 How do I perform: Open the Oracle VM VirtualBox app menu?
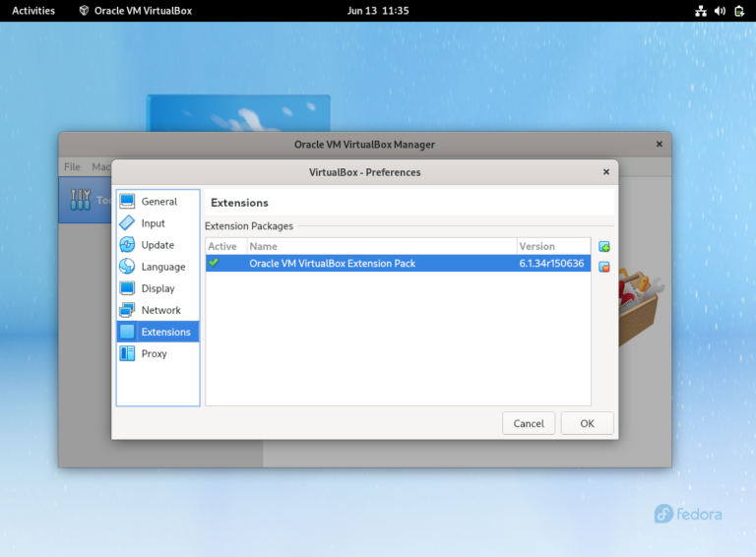point(136,11)
